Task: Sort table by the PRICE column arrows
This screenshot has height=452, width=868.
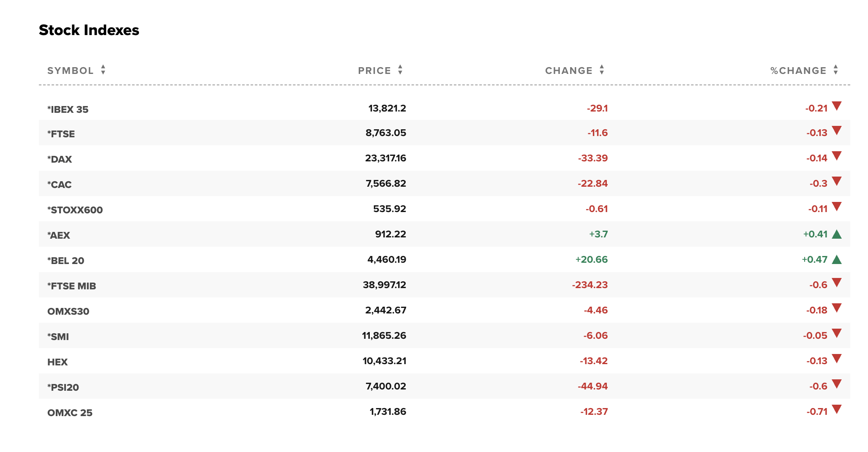Action: tap(400, 70)
